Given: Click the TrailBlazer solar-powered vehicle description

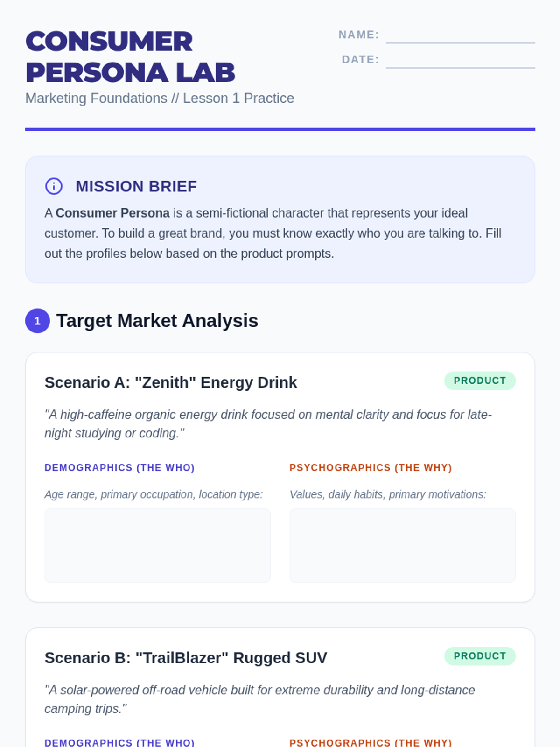Looking at the screenshot, I should pyautogui.click(x=259, y=699).
